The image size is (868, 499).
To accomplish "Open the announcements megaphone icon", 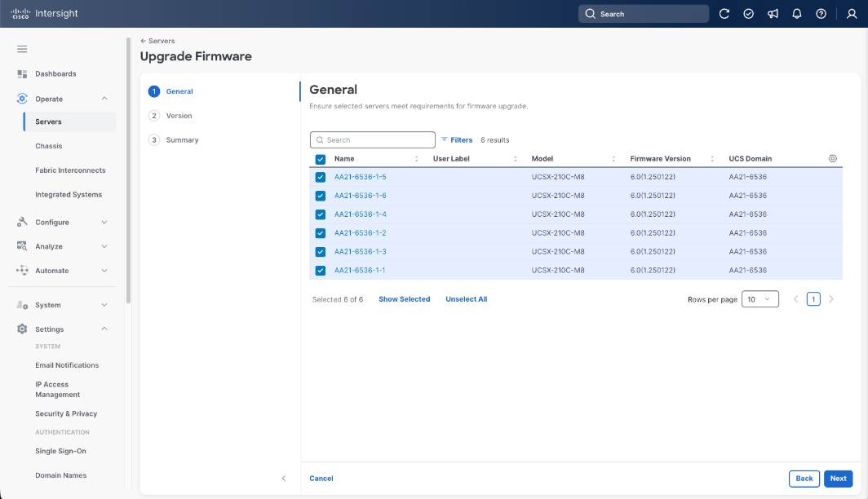I will point(773,14).
